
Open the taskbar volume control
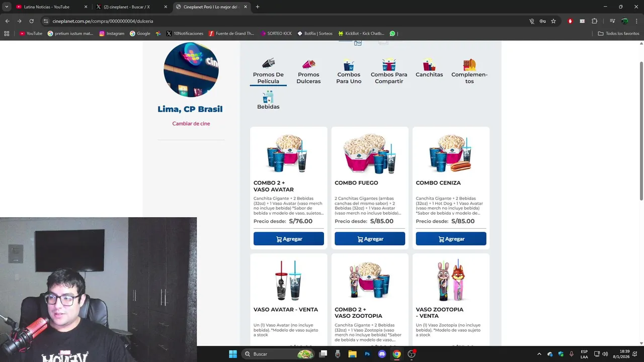pos(605,354)
